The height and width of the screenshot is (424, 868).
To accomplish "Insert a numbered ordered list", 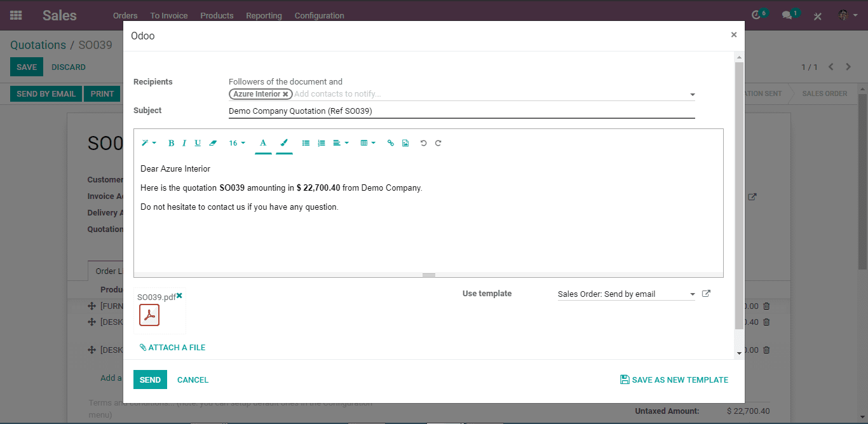I will [x=322, y=143].
